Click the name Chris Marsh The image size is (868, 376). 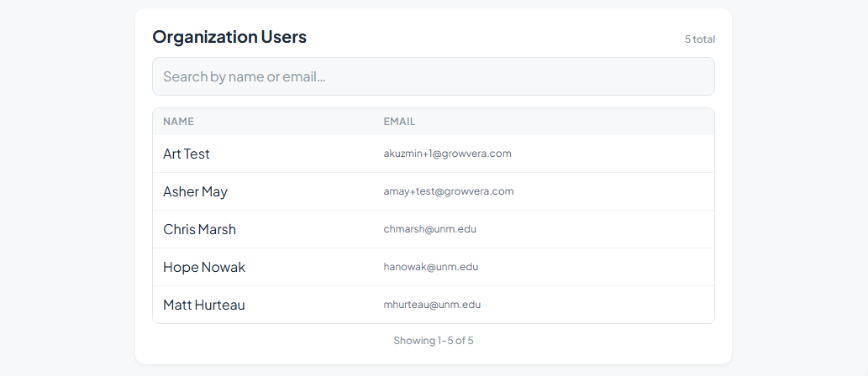coord(199,229)
